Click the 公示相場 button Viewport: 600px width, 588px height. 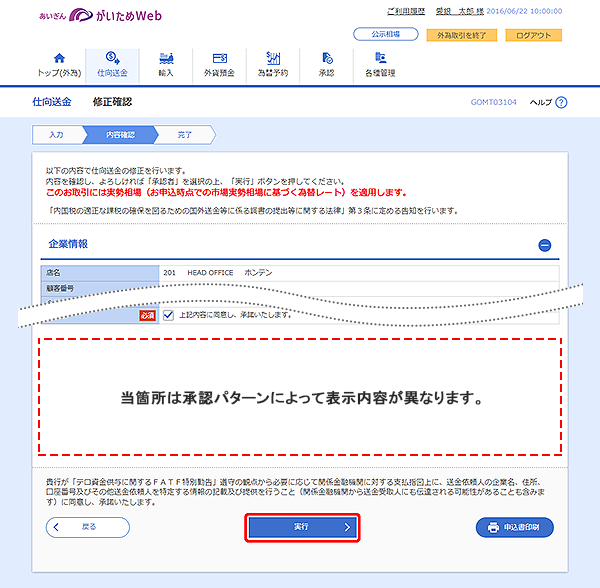(386, 34)
